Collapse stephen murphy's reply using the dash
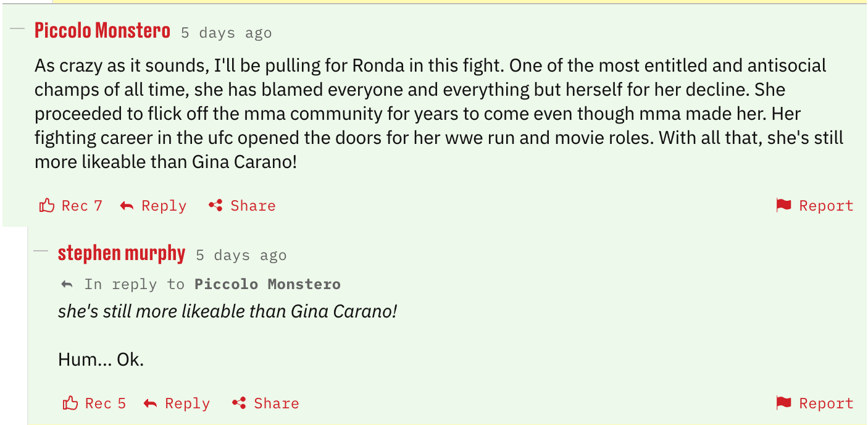 click(x=41, y=251)
